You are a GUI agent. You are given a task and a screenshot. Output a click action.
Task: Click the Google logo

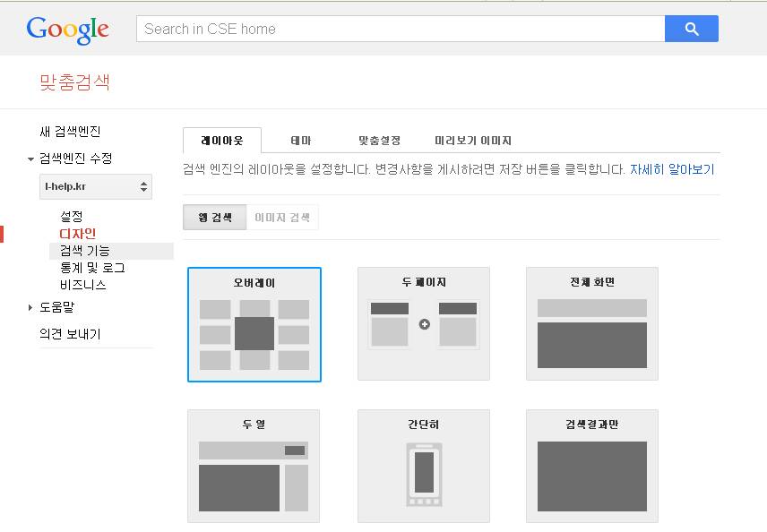pyautogui.click(x=68, y=30)
